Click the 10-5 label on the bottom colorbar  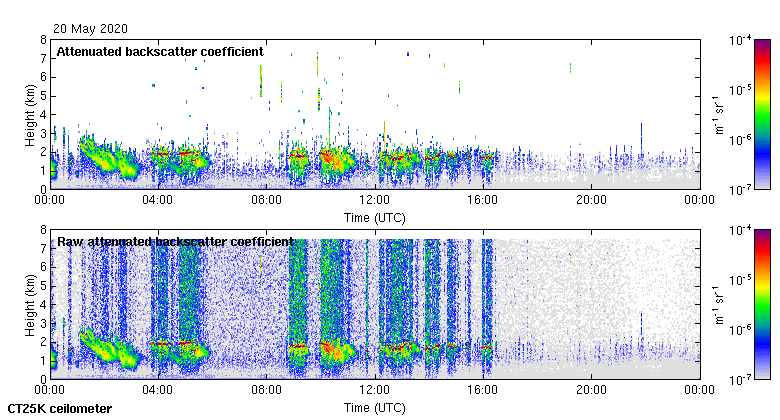tap(740, 280)
